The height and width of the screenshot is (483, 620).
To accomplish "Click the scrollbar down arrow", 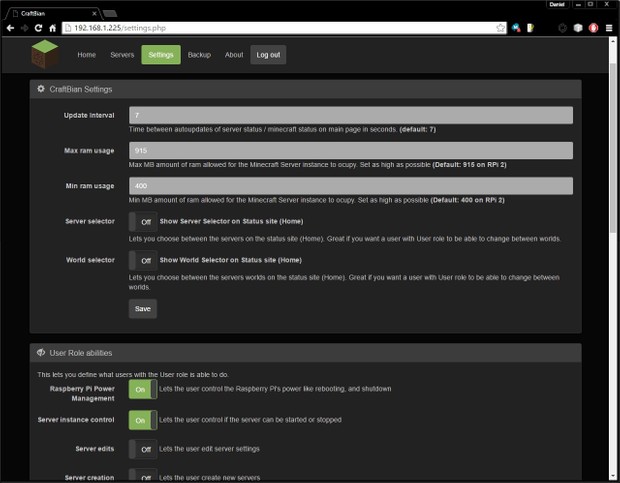I will (612, 475).
